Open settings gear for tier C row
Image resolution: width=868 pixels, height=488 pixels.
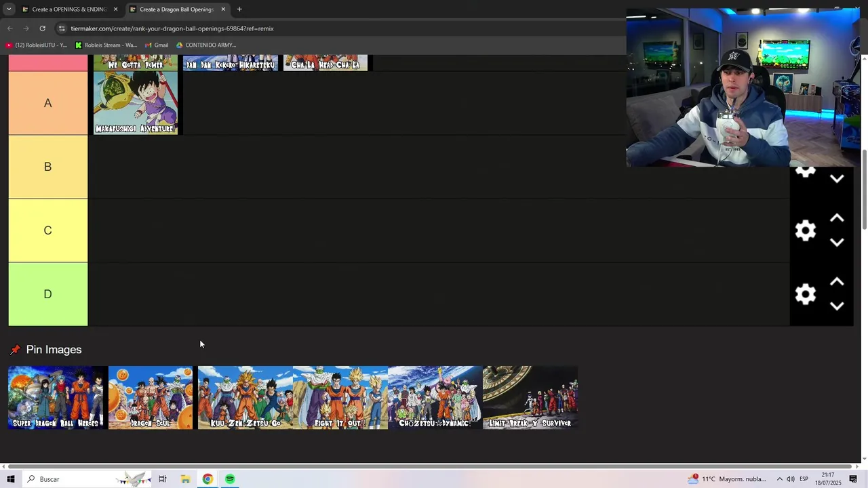tap(805, 230)
